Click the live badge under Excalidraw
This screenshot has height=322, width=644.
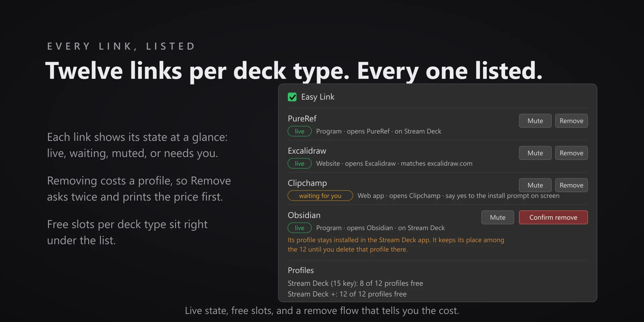(300, 163)
